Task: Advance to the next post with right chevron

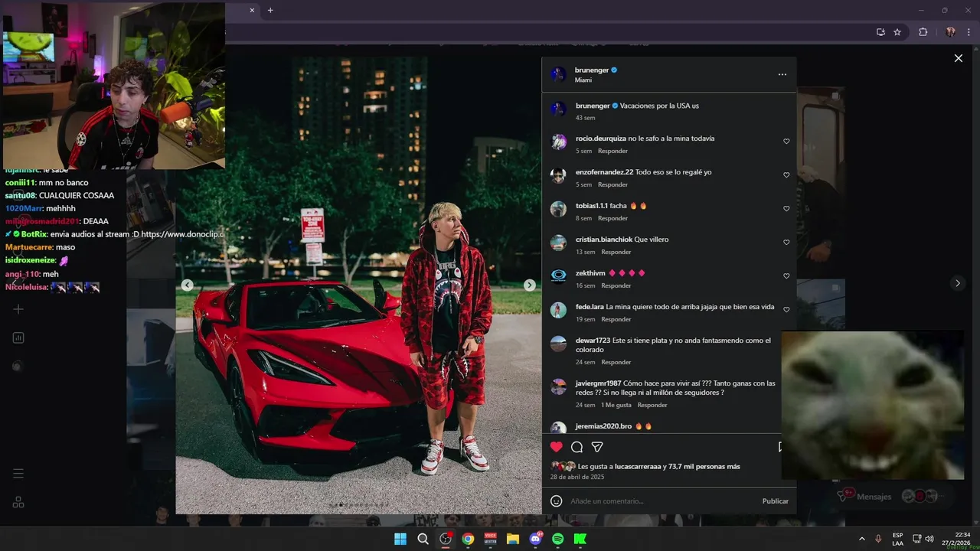Action: tap(957, 283)
